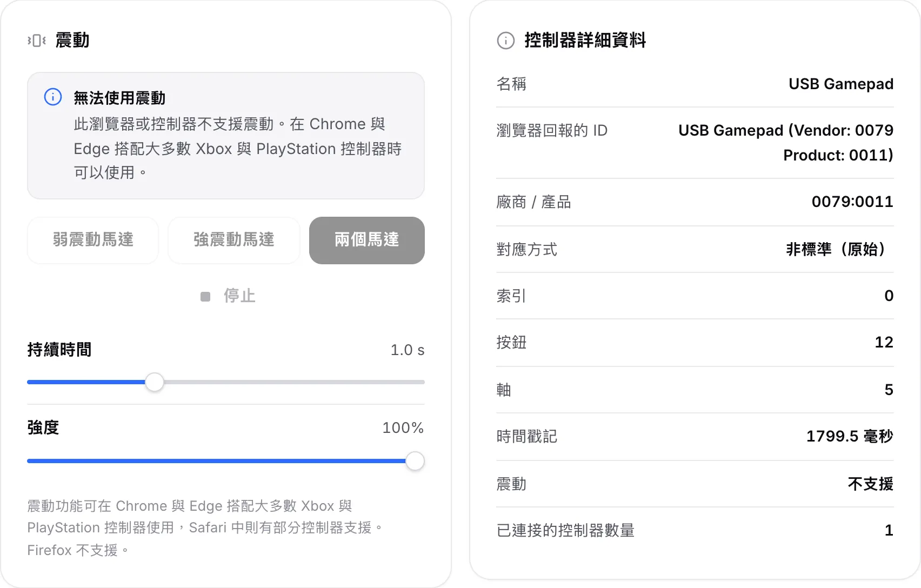This screenshot has height=588, width=921.
Task: Click the 震動 panel heading
Action: coord(72,41)
